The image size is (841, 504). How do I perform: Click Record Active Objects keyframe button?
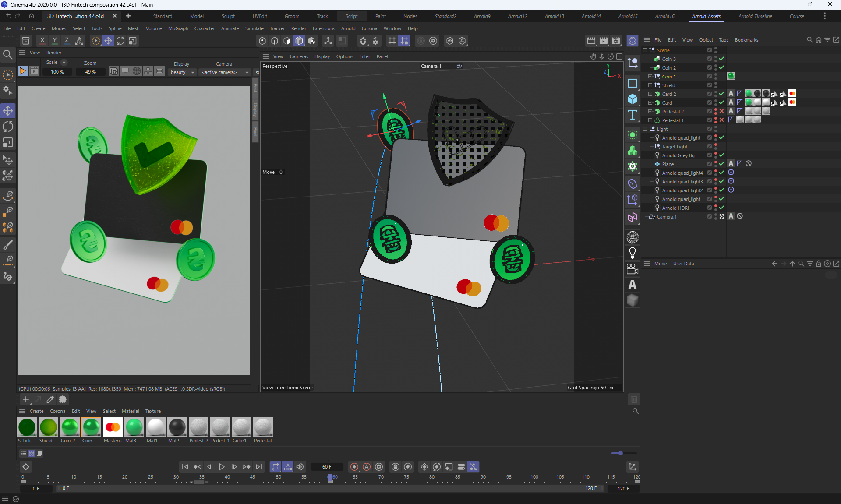354,467
